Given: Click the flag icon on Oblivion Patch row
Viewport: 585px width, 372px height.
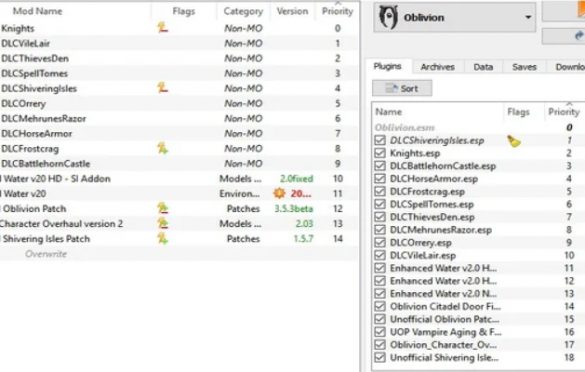Looking at the screenshot, I should (162, 208).
